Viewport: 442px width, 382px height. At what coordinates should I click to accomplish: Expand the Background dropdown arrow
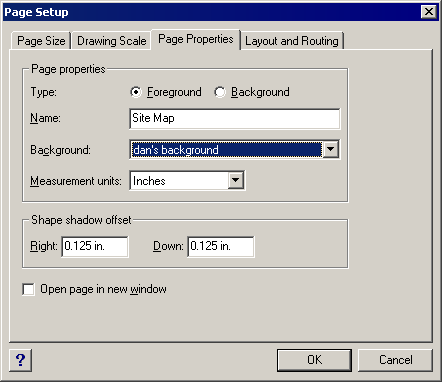tap(331, 149)
